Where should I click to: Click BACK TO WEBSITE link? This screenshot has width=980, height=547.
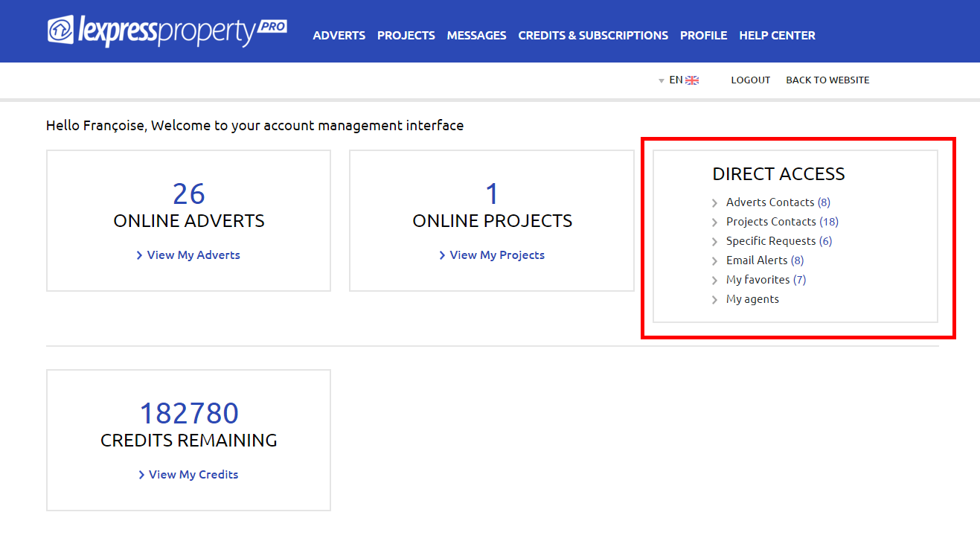tap(827, 80)
